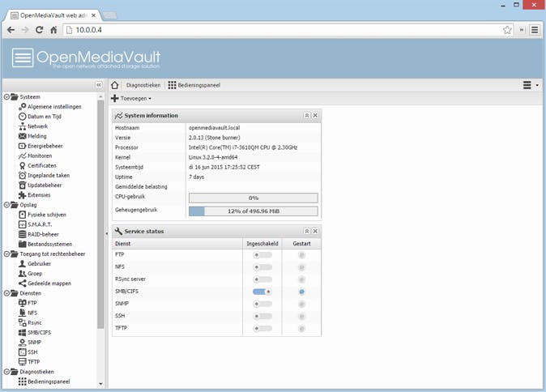
Task: Close the System information panel
Action: pyautogui.click(x=315, y=115)
